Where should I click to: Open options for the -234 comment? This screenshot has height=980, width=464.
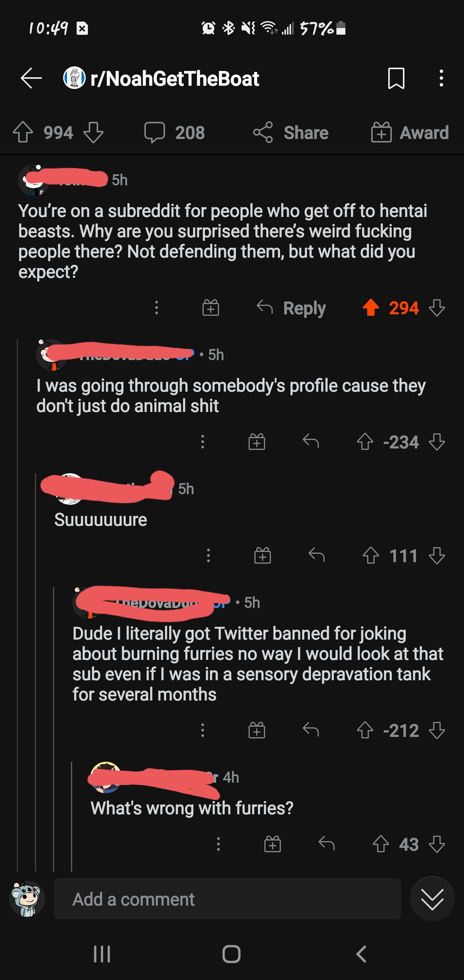tap(203, 442)
